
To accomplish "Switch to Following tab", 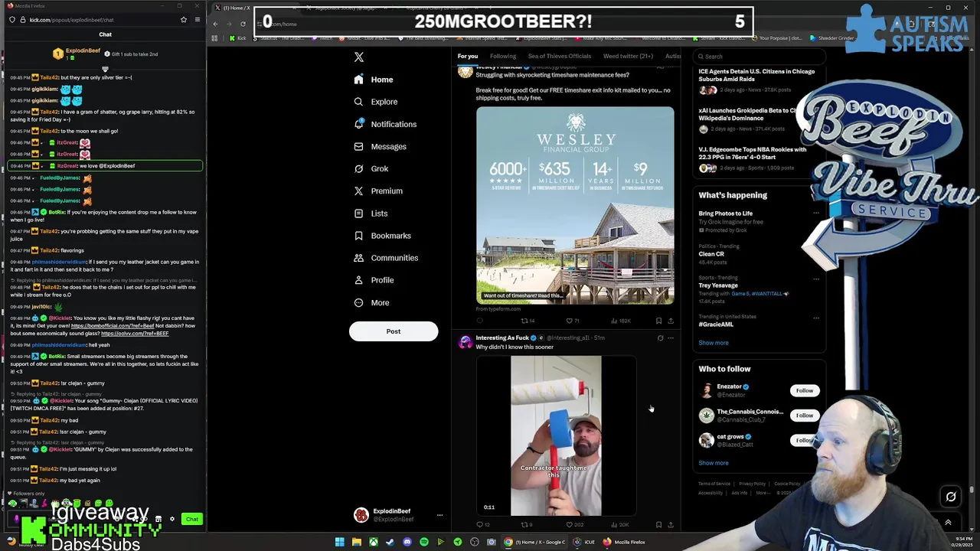I will click(x=503, y=56).
